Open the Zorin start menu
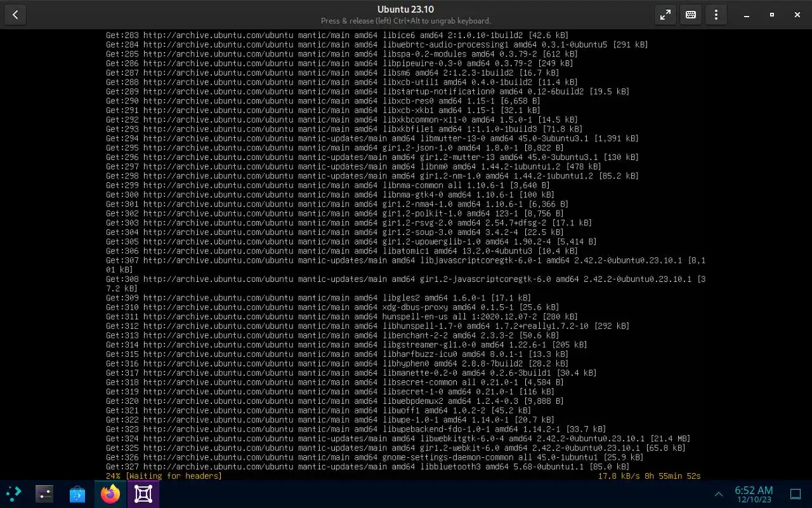Screen dimensions: 812x508 pos(13,494)
